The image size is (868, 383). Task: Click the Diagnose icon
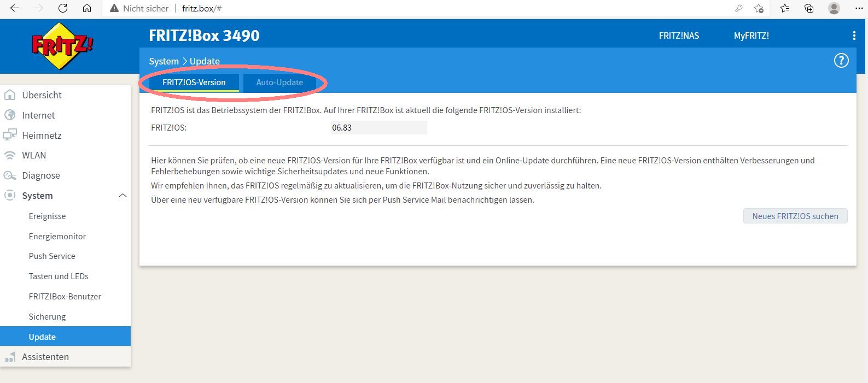pos(9,175)
